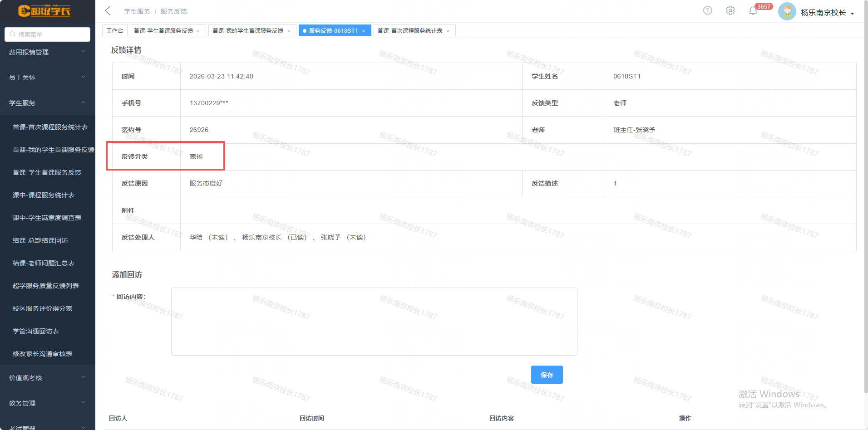
Task: Click the user avatar picture
Action: click(x=787, y=12)
